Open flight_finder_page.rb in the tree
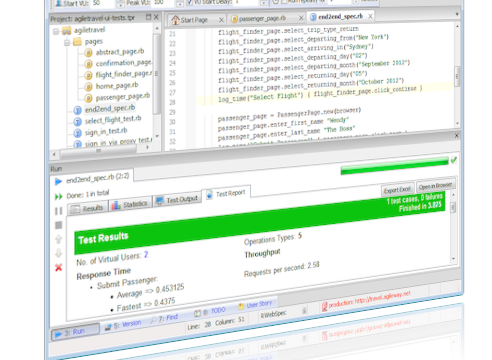The width and height of the screenshot is (492, 360). tap(124, 74)
